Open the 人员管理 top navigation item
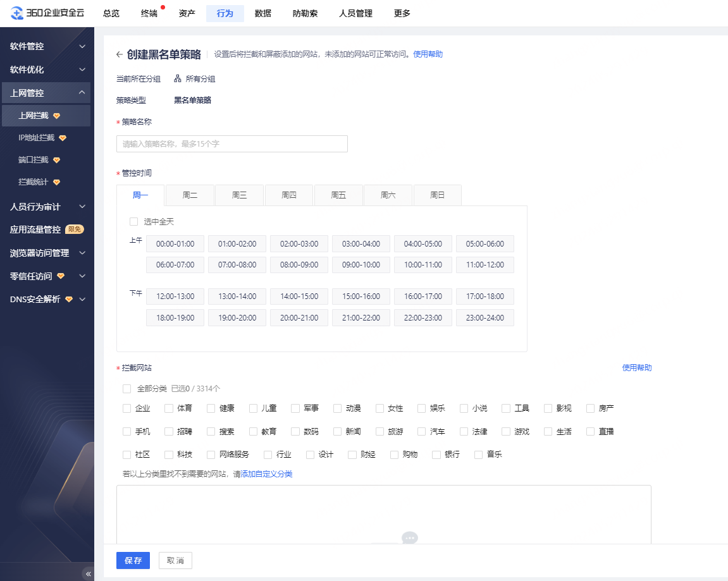This screenshot has width=728, height=581. click(x=355, y=13)
